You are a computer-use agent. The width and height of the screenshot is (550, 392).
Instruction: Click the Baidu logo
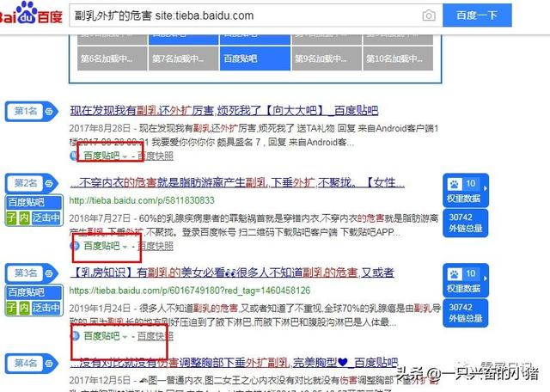(x=31, y=14)
